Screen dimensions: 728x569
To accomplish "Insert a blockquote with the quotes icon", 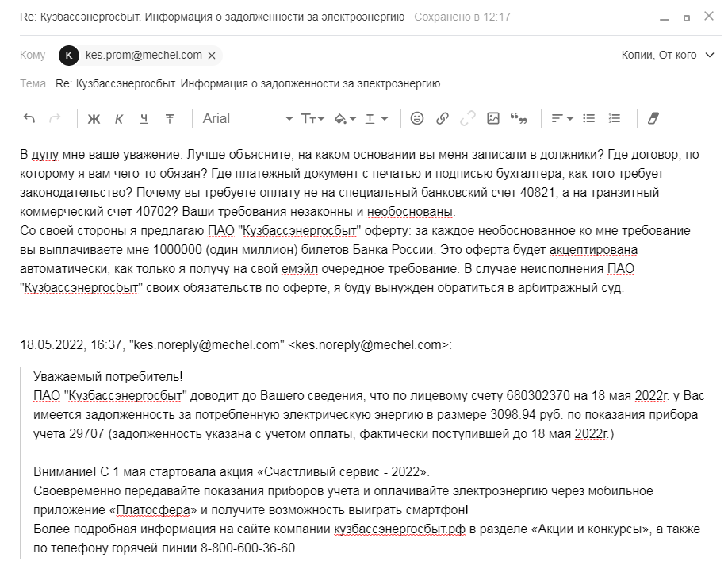I will click(x=519, y=117).
